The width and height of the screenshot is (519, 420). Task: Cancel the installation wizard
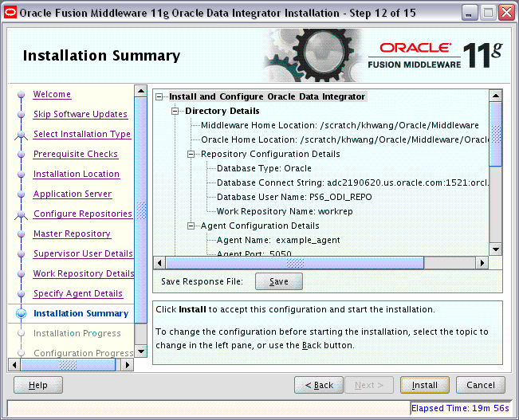tap(481, 385)
